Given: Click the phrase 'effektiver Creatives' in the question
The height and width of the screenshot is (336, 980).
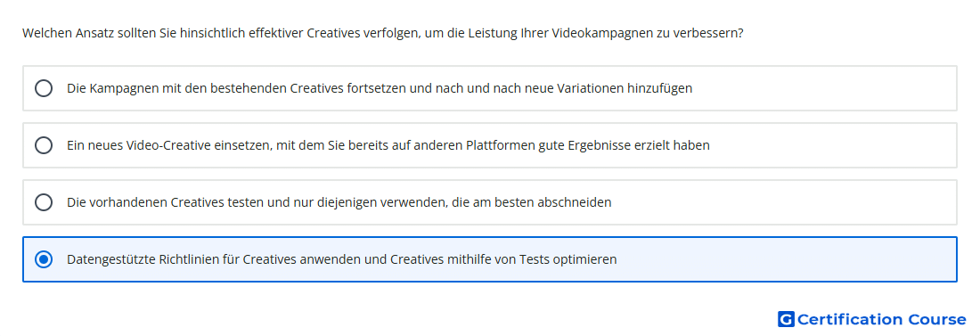Looking at the screenshot, I should pyautogui.click(x=303, y=33).
